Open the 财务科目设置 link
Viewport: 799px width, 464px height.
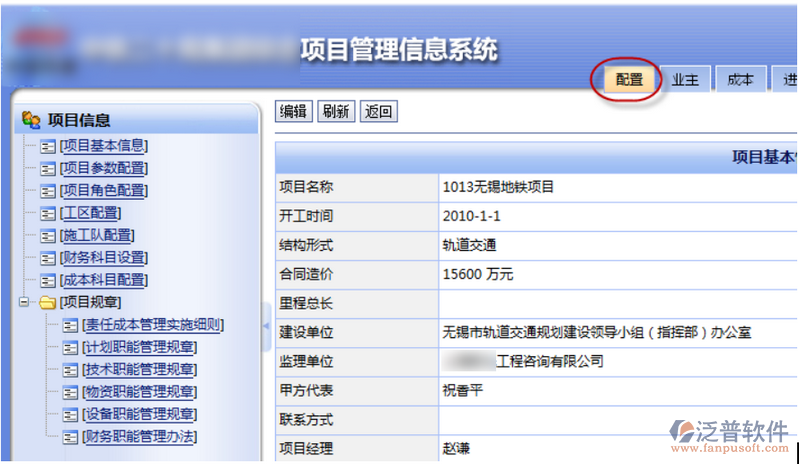[x=104, y=258]
